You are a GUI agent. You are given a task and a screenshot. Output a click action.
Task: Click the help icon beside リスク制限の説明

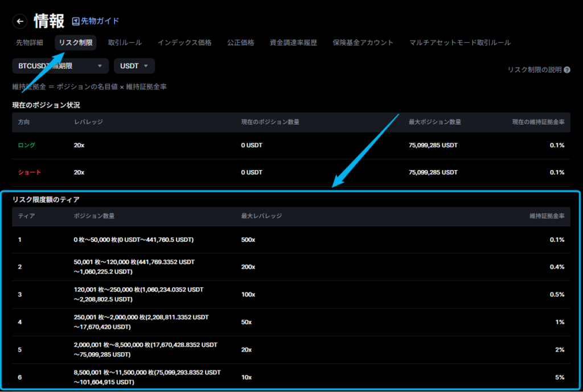566,70
